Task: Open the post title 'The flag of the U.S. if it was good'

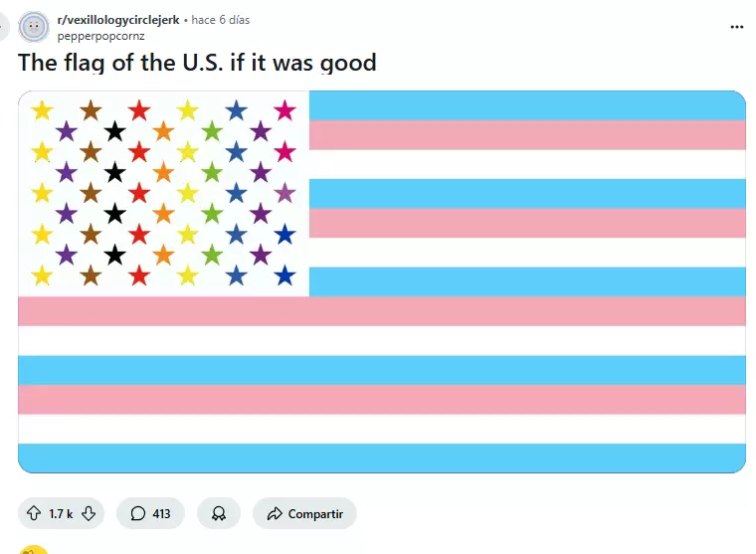Action: [197, 63]
